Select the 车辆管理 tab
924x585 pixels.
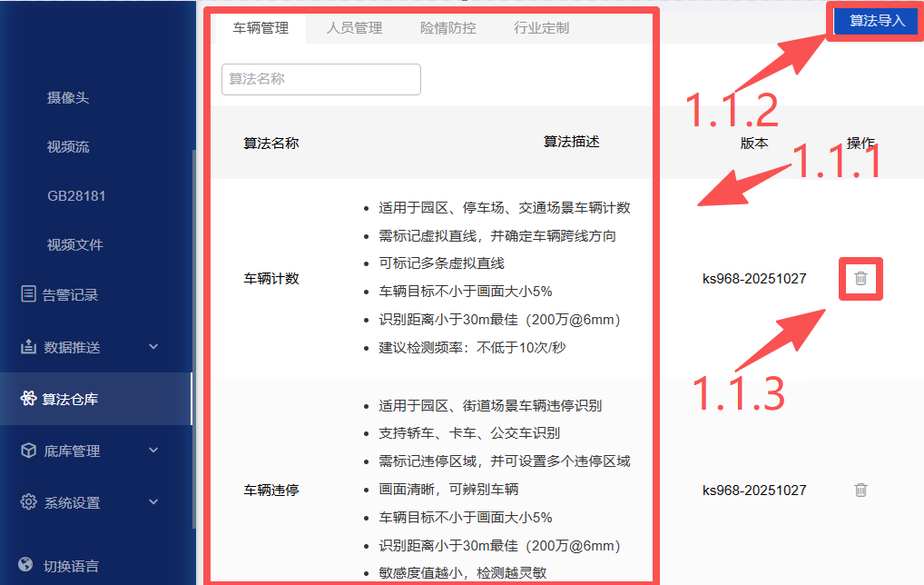[260, 28]
